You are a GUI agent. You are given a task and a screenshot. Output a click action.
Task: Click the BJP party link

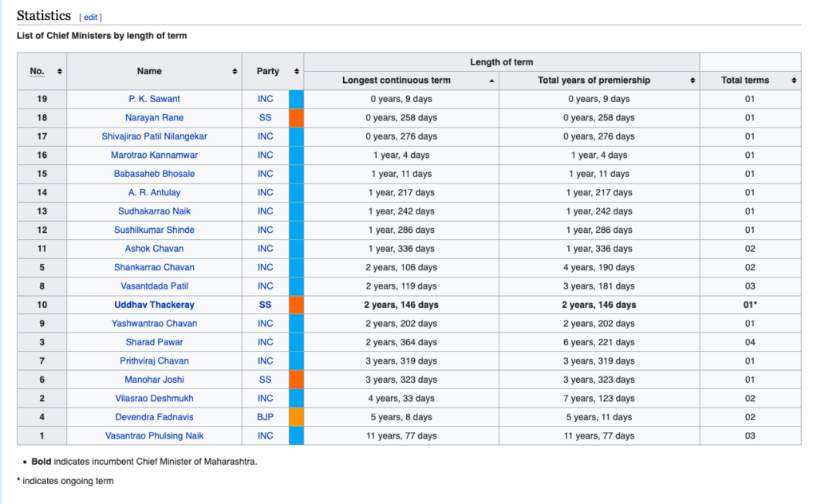tap(265, 417)
